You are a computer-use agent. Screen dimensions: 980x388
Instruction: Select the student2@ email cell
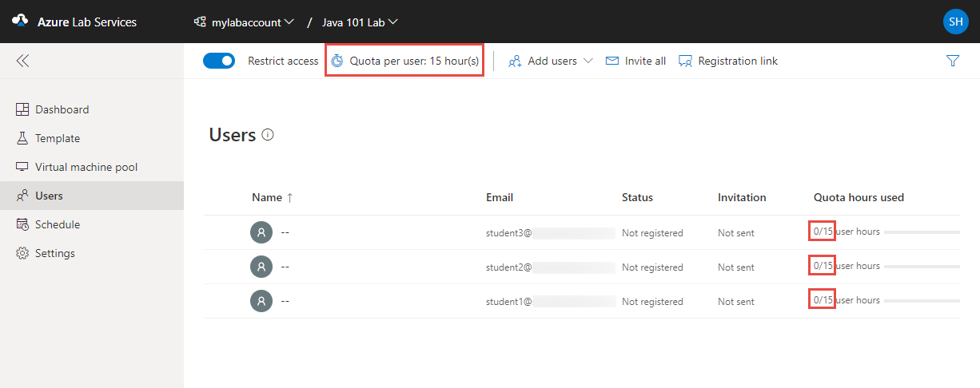(551, 267)
